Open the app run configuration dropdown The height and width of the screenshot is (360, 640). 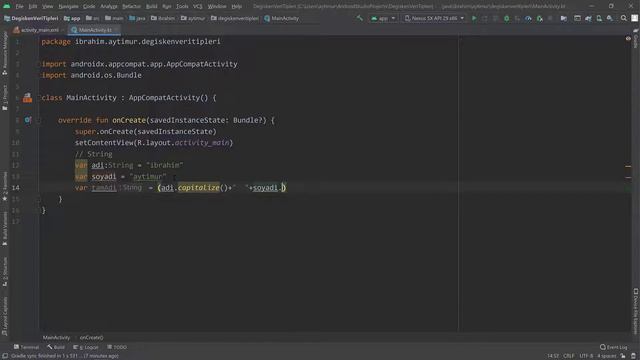tap(383, 18)
